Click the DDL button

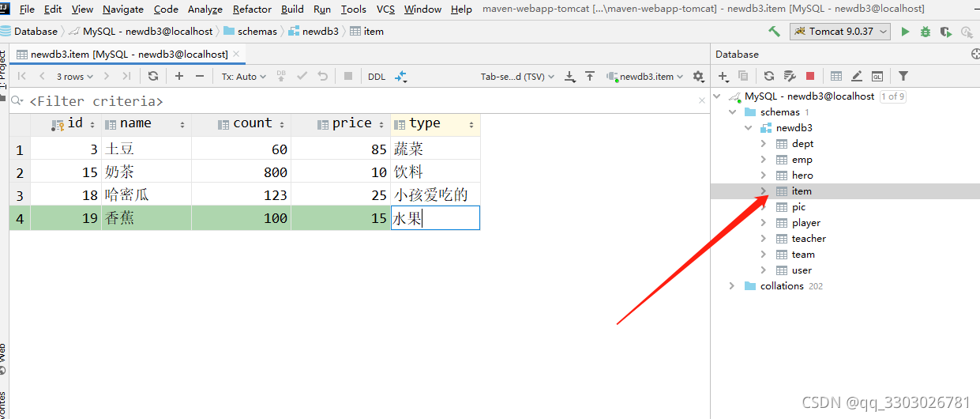(377, 76)
